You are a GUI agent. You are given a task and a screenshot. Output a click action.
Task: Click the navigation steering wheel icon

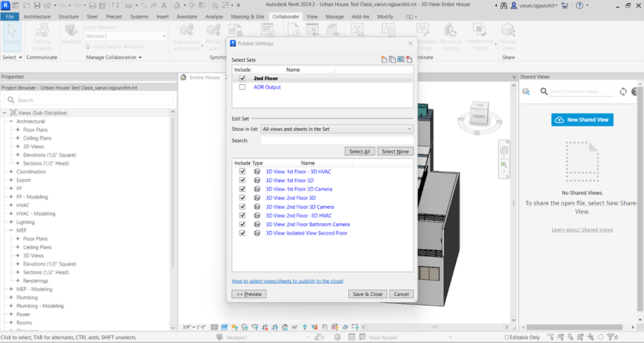(504, 151)
